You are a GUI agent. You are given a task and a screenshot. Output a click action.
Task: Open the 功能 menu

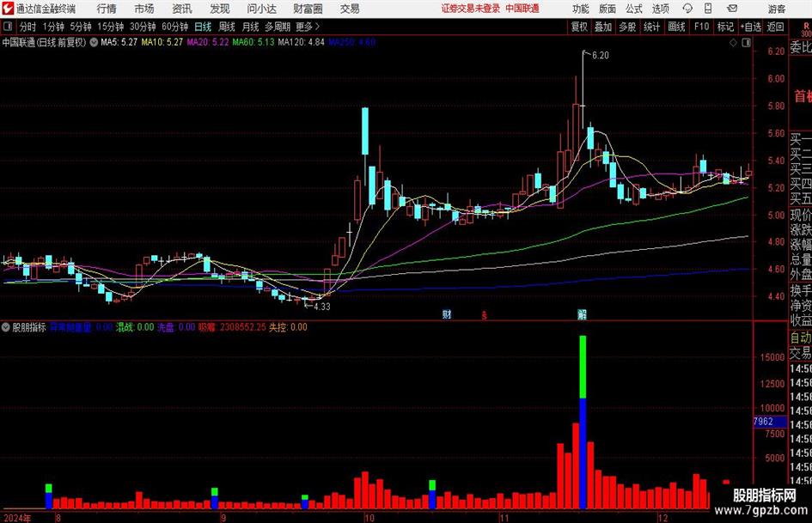click(x=581, y=9)
